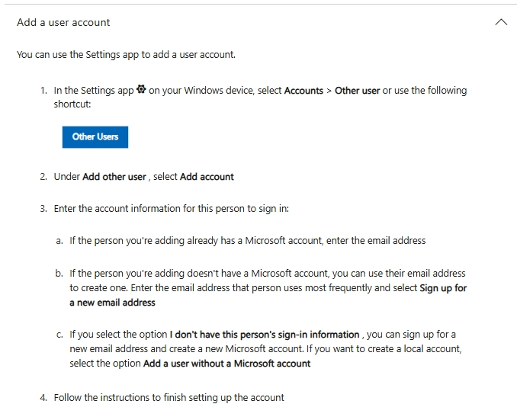Screen dimensions: 517x420
Task: Click the bold Add account text in step 2
Action: point(207,177)
